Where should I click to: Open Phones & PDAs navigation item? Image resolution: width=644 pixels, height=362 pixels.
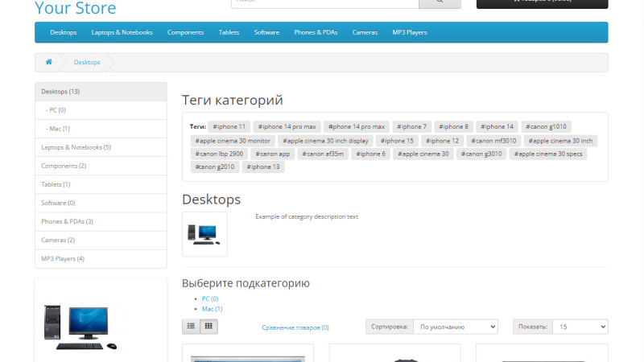pyautogui.click(x=316, y=32)
